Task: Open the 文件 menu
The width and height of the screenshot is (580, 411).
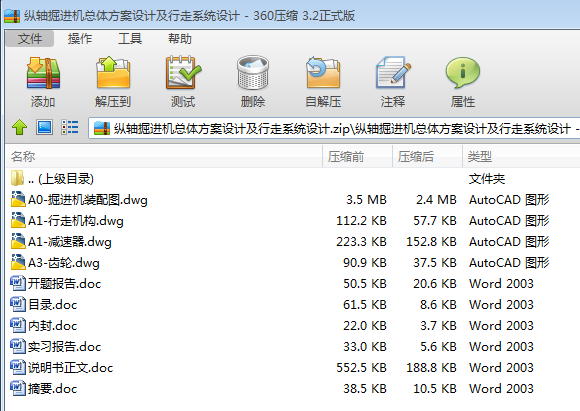Action: 30,38
